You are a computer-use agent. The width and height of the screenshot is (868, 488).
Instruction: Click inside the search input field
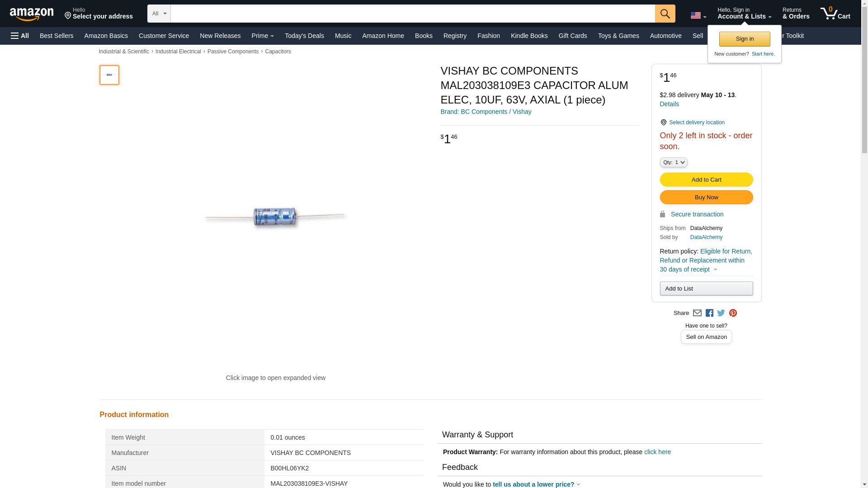tap(412, 14)
